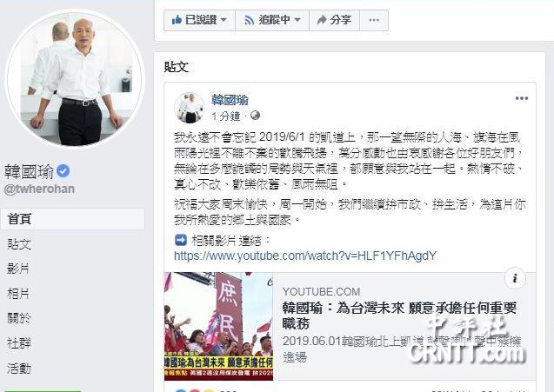Click the RSS Following icon
This screenshot has width=554, height=392.
tap(250, 20)
